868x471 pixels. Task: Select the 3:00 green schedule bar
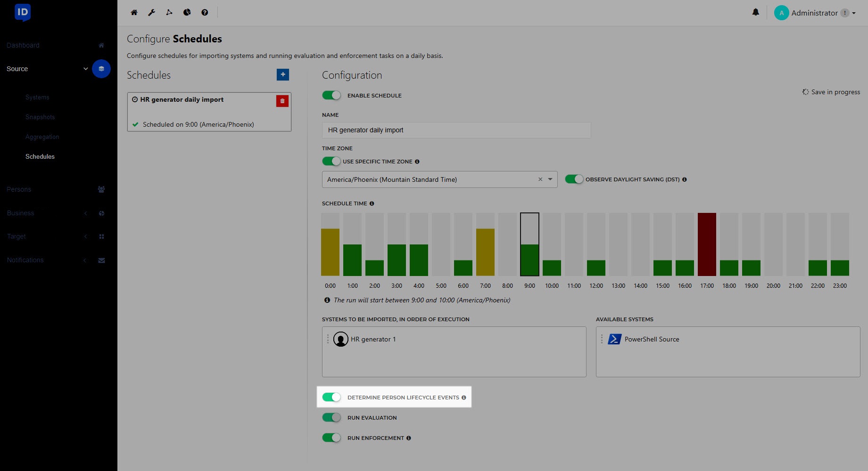tap(397, 244)
